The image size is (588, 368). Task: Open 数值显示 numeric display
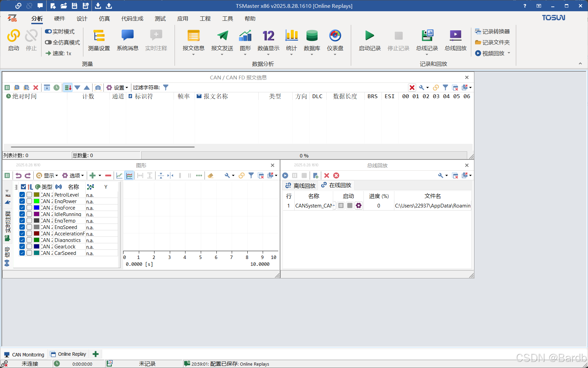point(268,40)
